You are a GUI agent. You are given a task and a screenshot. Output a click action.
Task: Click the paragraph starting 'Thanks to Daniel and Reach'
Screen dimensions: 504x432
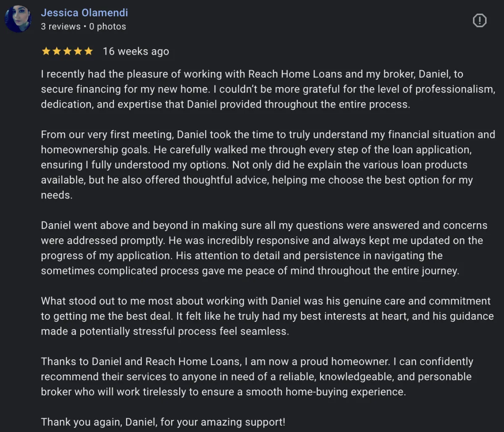pos(257,377)
